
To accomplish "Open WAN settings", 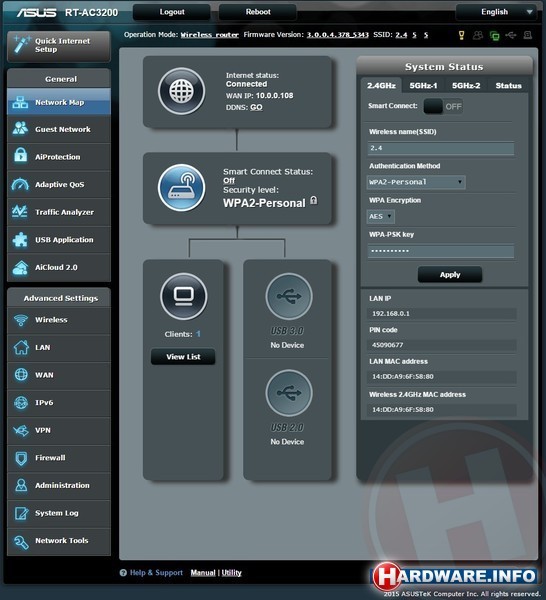I will (x=59, y=375).
